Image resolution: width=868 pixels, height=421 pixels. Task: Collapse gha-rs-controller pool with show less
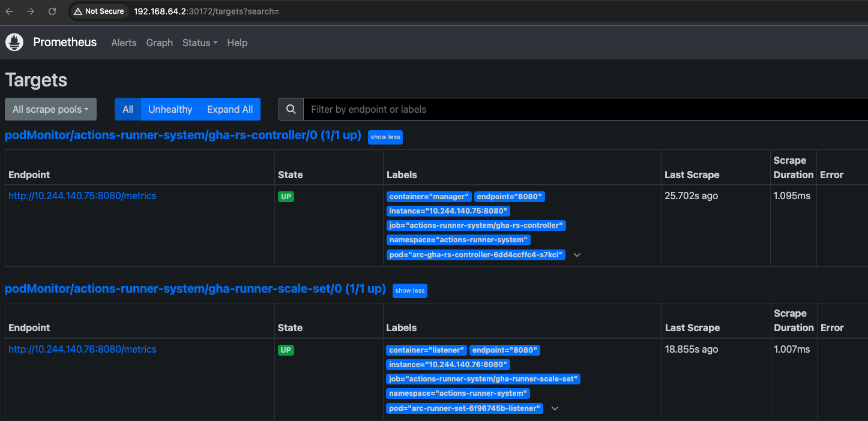(385, 137)
